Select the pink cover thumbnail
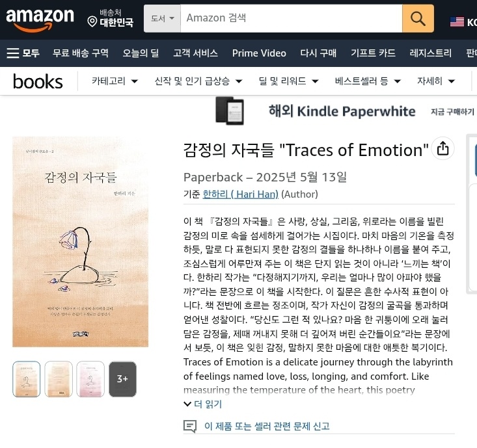This screenshot has width=477, height=448. (x=90, y=379)
